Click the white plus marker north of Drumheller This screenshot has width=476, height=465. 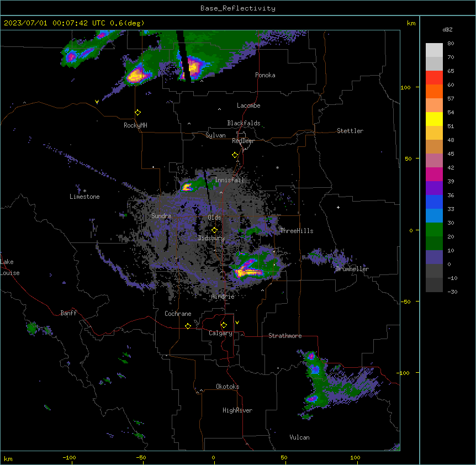(x=338, y=207)
